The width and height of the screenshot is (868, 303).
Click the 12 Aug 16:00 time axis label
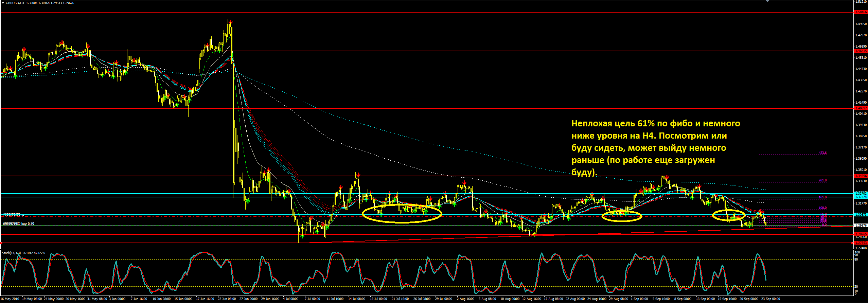(532, 299)
